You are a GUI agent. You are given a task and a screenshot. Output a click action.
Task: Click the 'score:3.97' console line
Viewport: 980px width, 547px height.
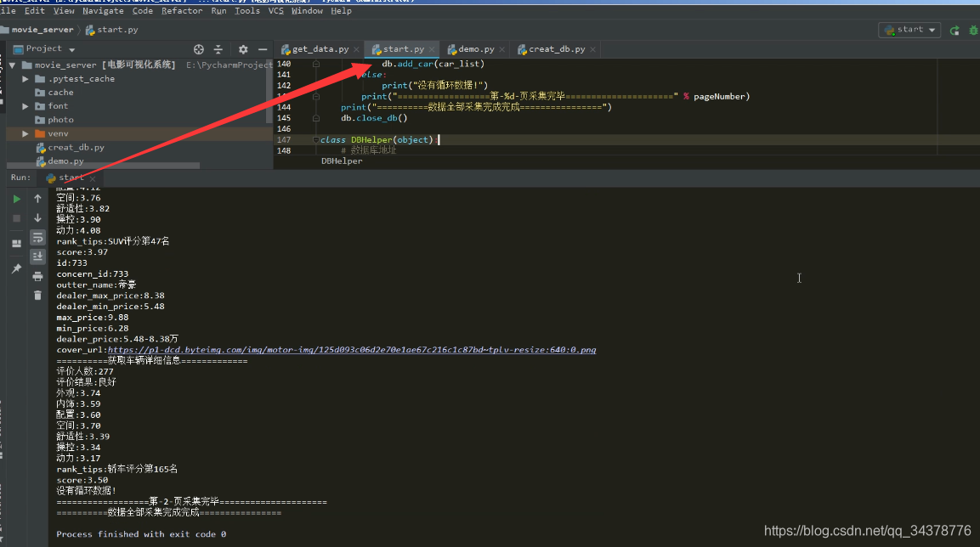(82, 252)
